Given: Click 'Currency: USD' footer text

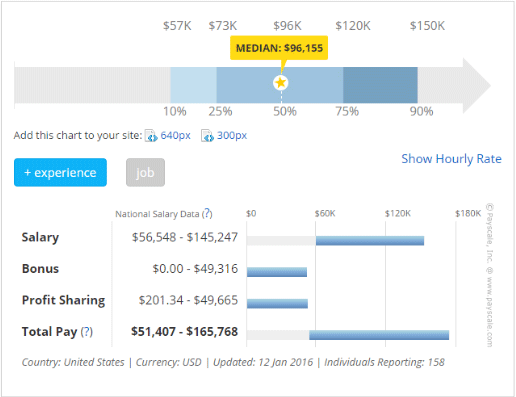Looking at the screenshot, I should click(x=169, y=362).
